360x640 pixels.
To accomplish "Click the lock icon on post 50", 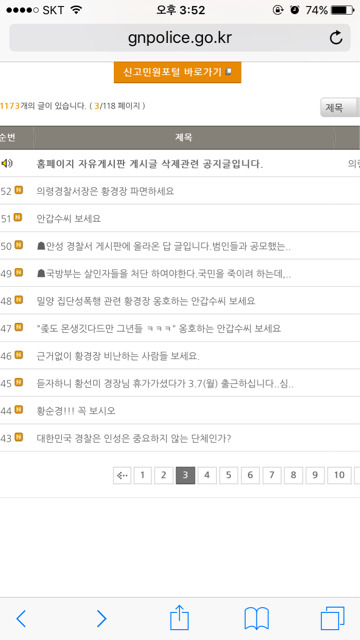I will point(41,246).
